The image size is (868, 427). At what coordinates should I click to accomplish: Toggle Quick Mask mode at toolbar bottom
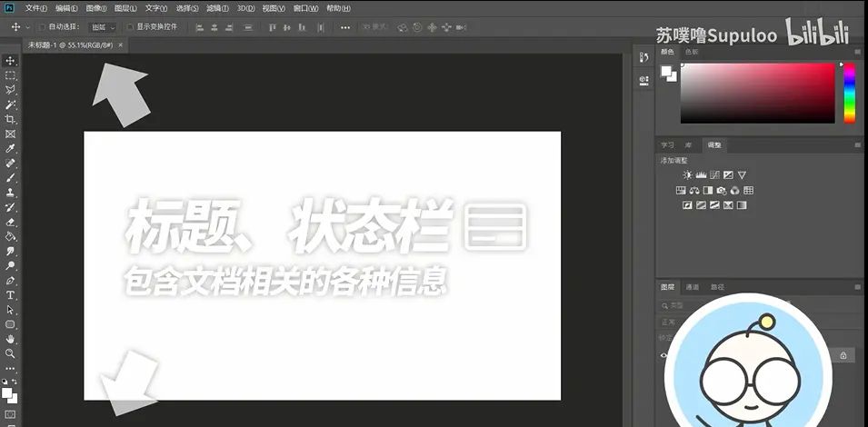tap(10, 413)
